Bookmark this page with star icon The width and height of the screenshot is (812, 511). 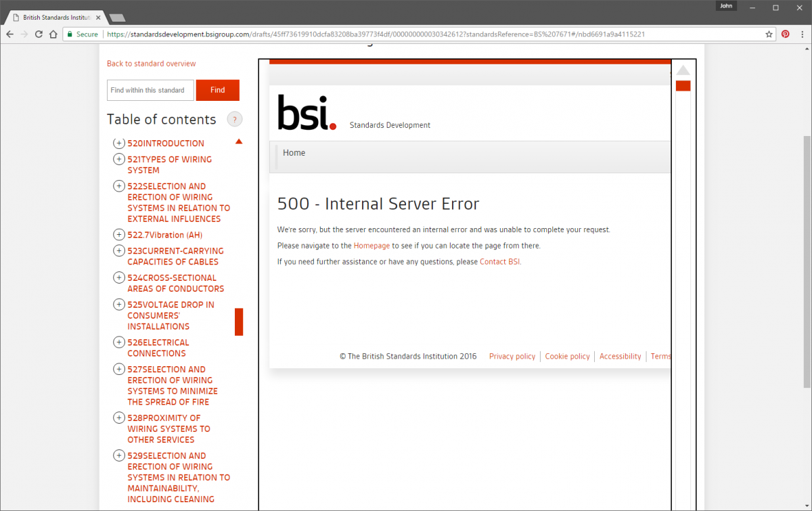769,34
